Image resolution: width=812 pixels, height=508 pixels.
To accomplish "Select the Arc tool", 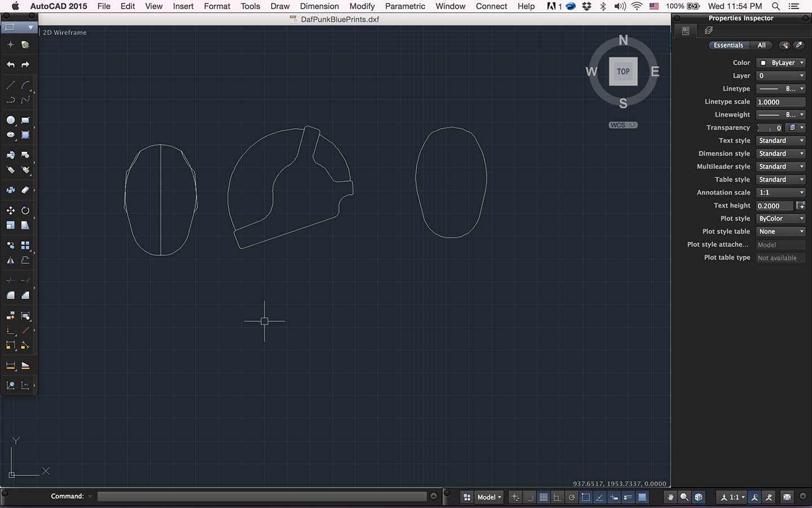I will (25, 86).
